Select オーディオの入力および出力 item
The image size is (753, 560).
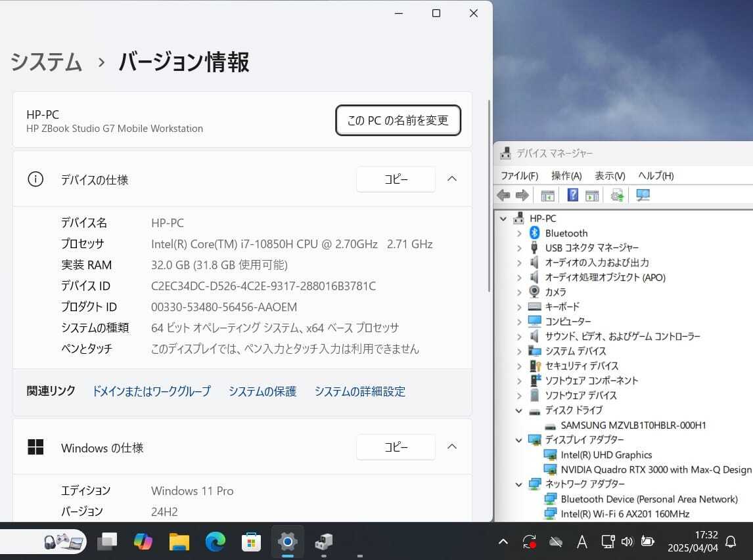pyautogui.click(x=597, y=263)
